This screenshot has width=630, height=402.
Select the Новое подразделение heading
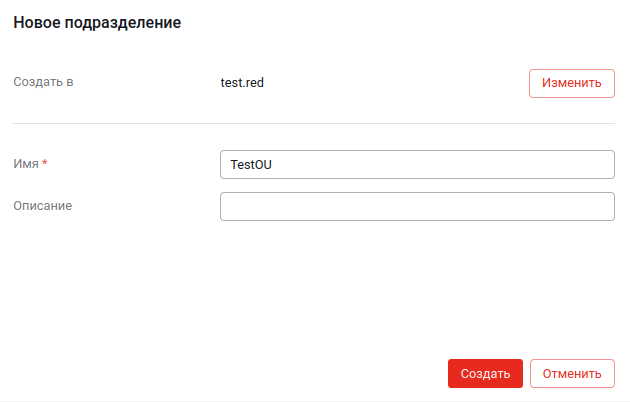tap(97, 22)
